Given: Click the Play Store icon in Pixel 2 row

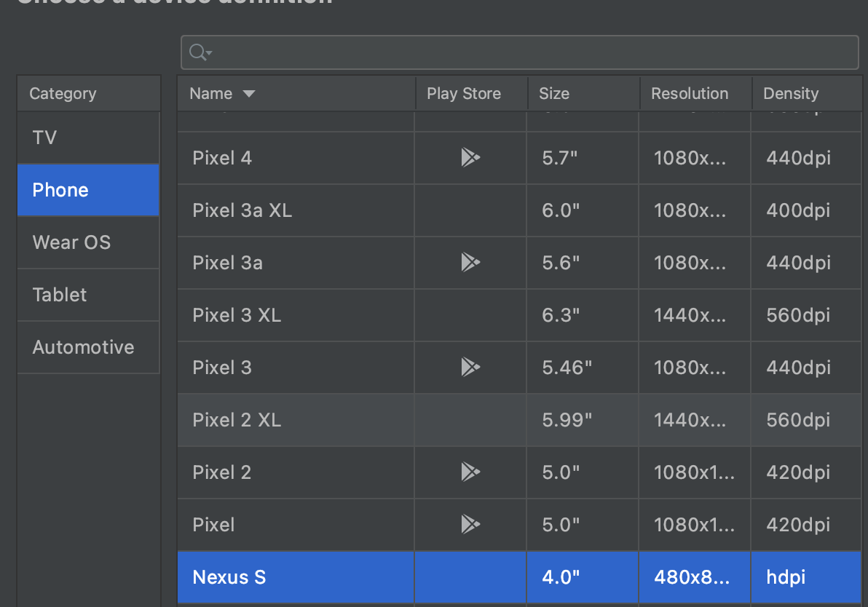Looking at the screenshot, I should pos(470,472).
